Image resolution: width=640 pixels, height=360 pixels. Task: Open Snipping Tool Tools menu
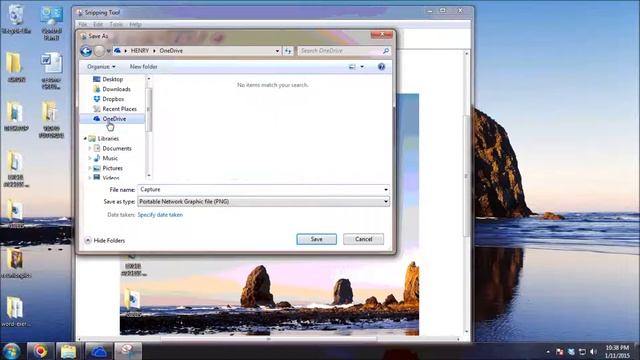pos(116,24)
